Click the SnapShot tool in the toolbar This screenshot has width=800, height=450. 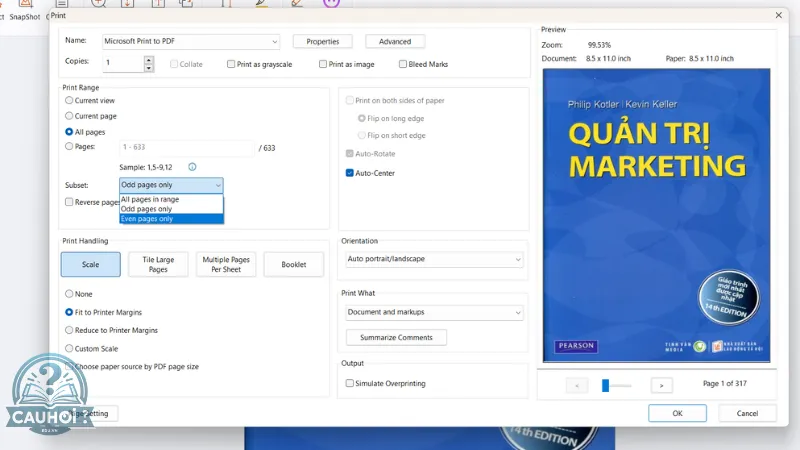pos(24,10)
